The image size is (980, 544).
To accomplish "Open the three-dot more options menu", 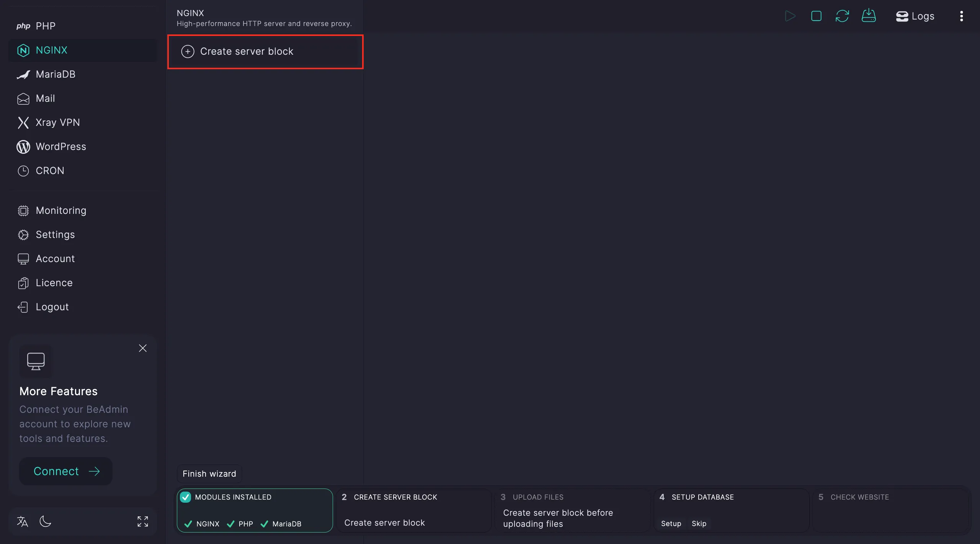I will click(x=961, y=16).
